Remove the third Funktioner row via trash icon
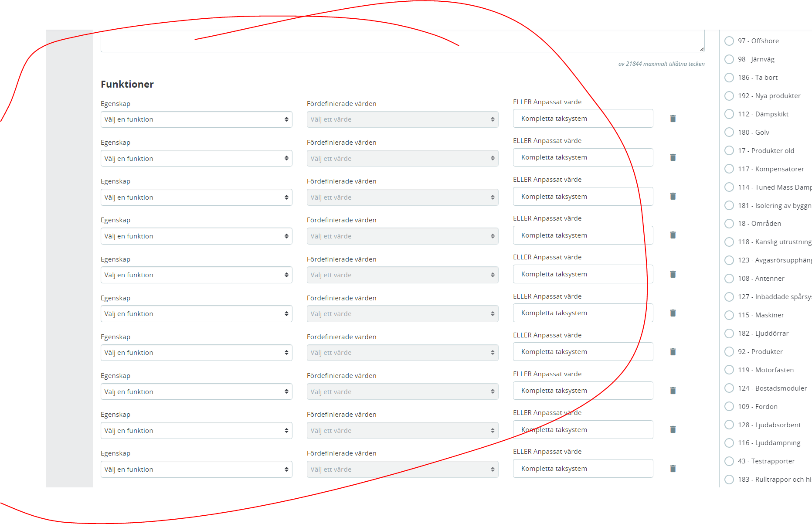This screenshot has width=812, height=524. (673, 196)
